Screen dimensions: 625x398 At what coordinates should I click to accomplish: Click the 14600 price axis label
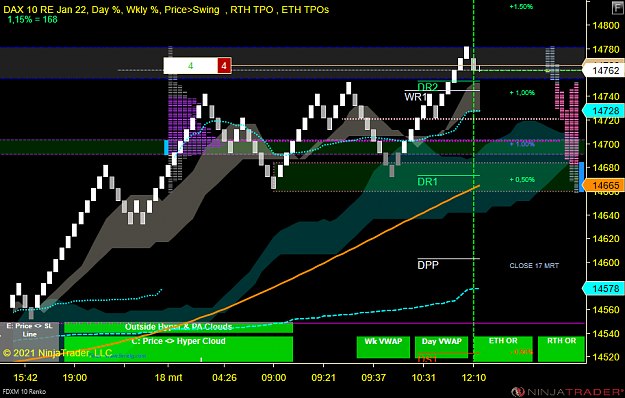606,263
